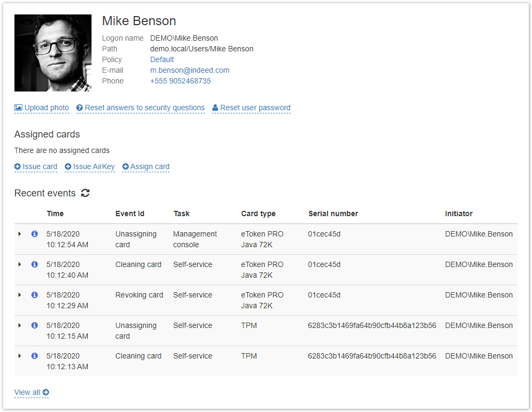
Task: Expand the 10:12:54 AM Unassigning card row
Action: click(x=20, y=234)
